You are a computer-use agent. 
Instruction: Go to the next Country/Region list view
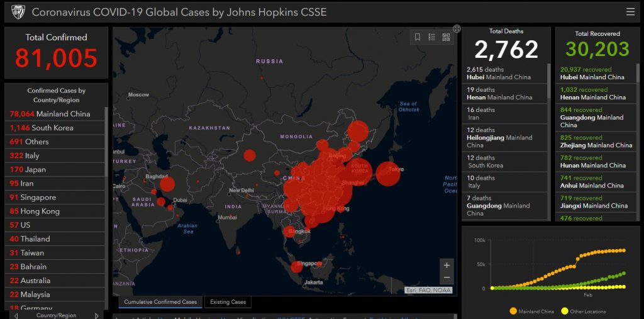click(97, 315)
